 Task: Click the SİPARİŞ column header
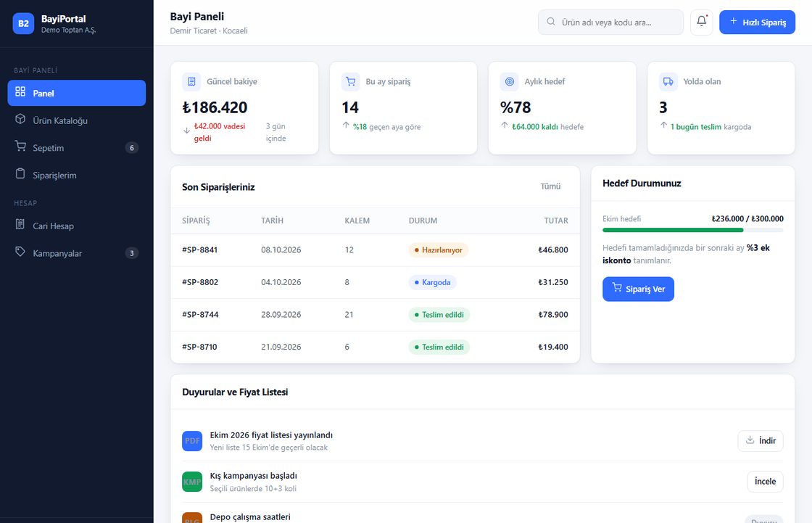point(196,221)
